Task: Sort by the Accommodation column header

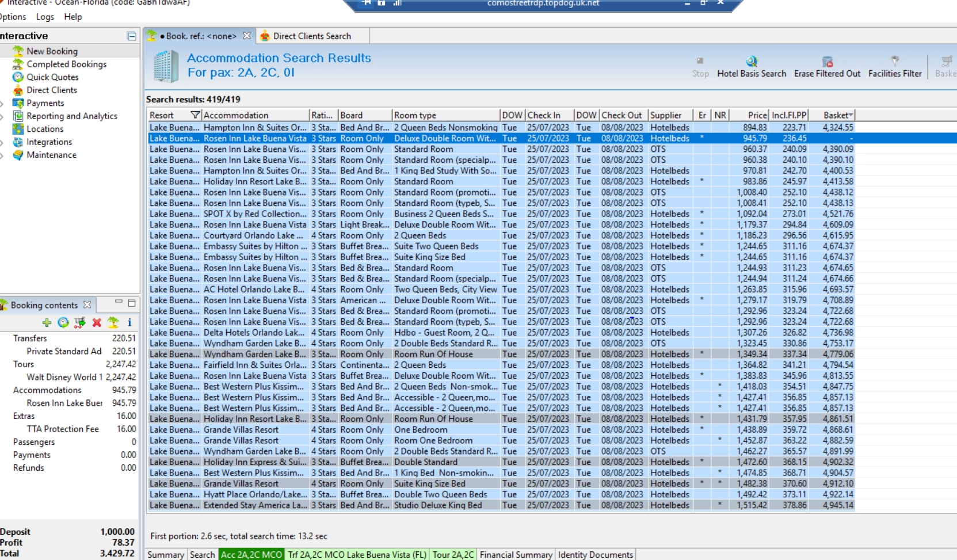Action: pyautogui.click(x=255, y=115)
